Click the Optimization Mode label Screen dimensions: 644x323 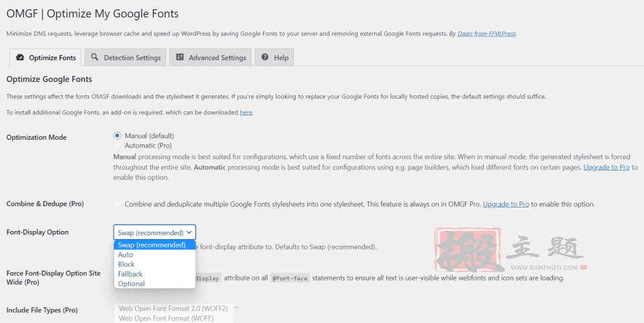point(36,137)
